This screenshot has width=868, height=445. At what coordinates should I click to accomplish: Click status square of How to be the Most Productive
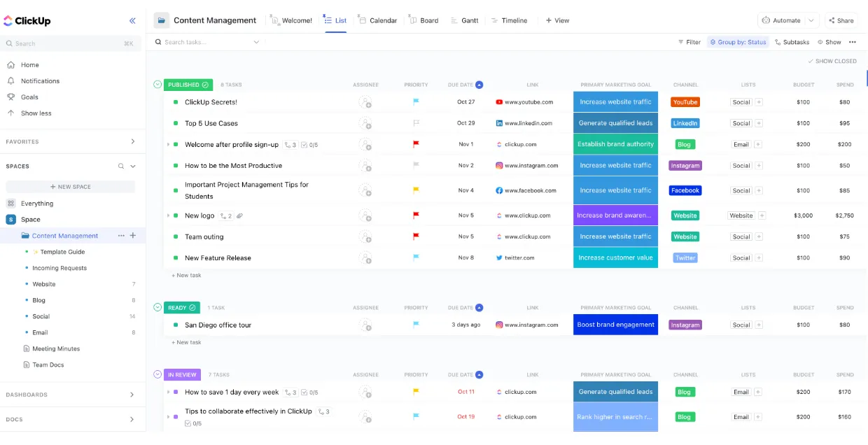[x=176, y=166]
